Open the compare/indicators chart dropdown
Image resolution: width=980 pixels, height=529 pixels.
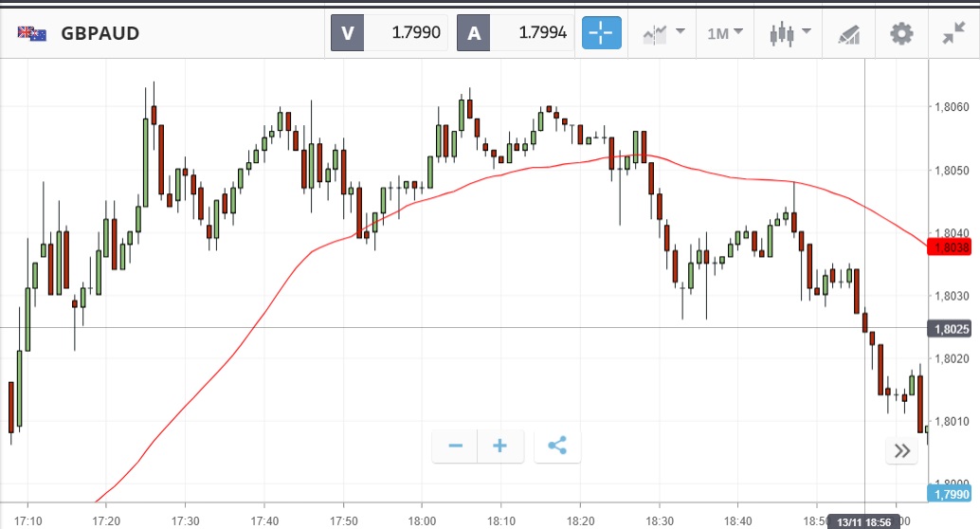[x=663, y=34]
